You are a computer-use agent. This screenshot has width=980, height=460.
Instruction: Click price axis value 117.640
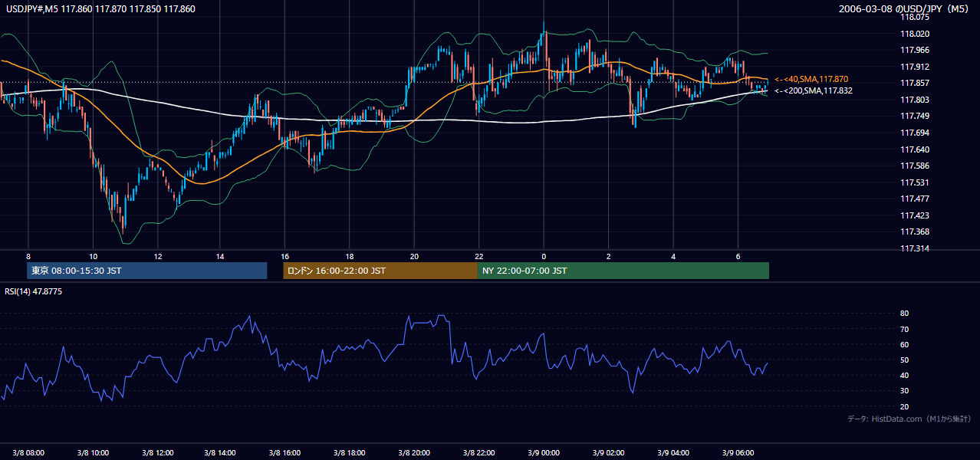[x=914, y=149]
